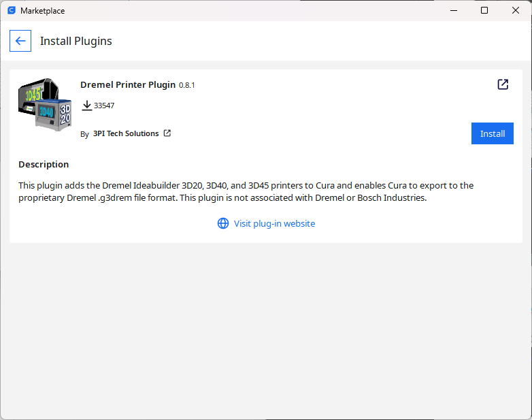Click the Visit plug-in website link
This screenshot has height=420, width=532.
pyautogui.click(x=274, y=223)
